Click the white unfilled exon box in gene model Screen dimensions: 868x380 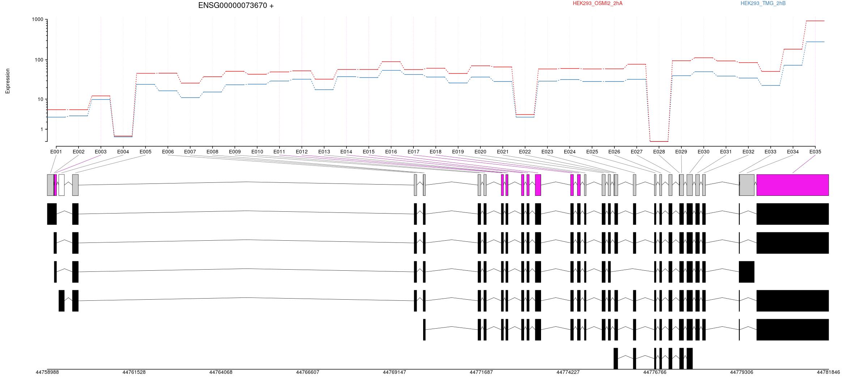coord(61,185)
